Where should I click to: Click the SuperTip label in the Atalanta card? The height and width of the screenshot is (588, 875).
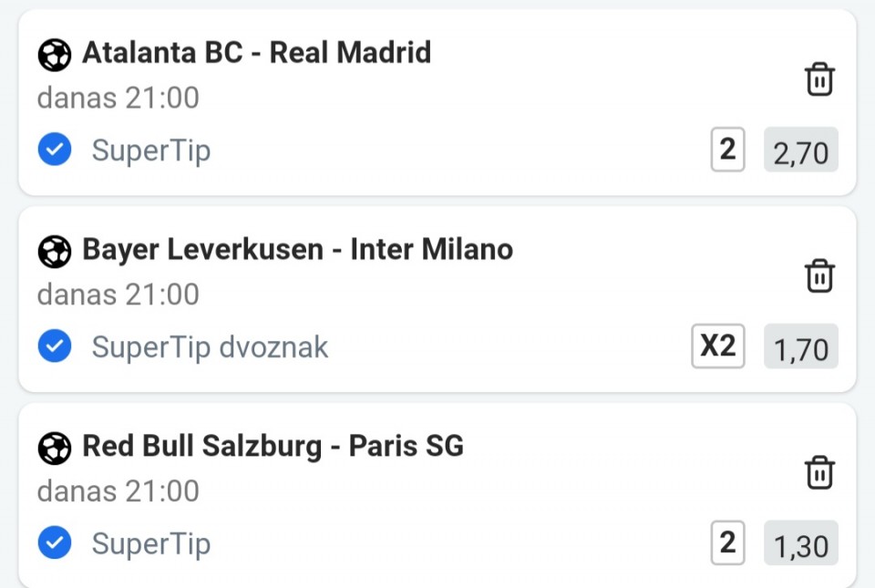coord(151,150)
